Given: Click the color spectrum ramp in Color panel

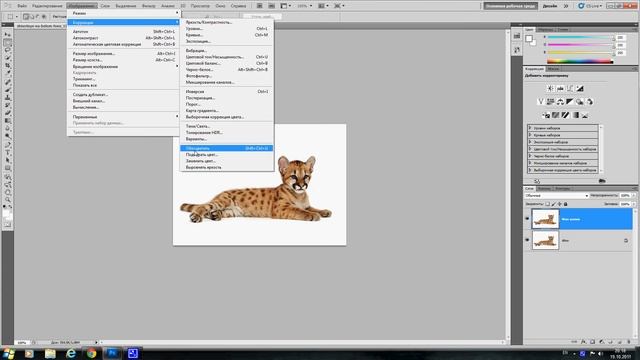Looking at the screenshot, I should click(580, 61).
